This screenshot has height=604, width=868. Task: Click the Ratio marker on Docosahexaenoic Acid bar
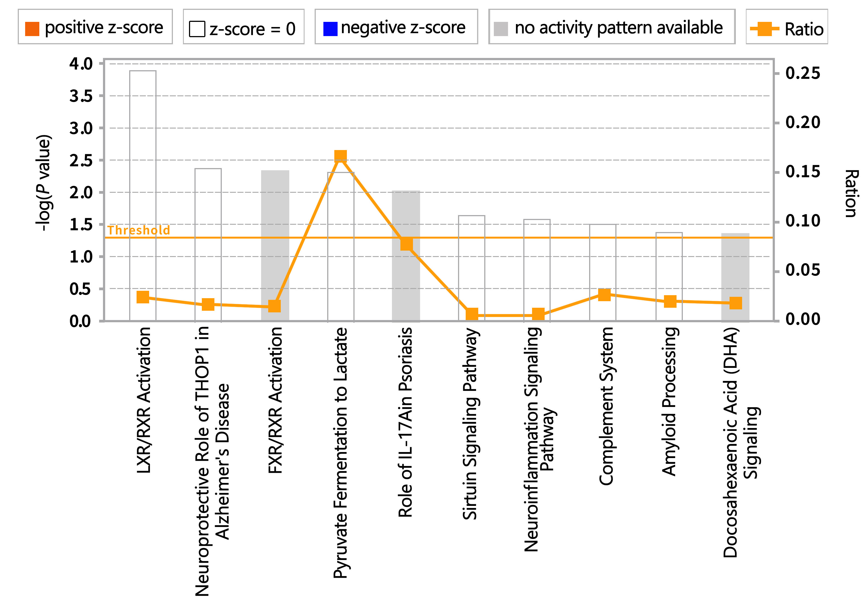coord(735,303)
